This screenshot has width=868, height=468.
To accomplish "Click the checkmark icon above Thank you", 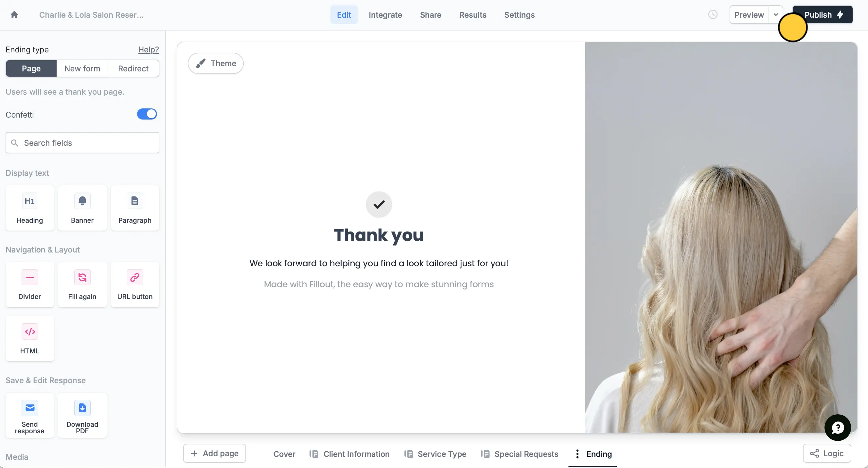I will 379,204.
